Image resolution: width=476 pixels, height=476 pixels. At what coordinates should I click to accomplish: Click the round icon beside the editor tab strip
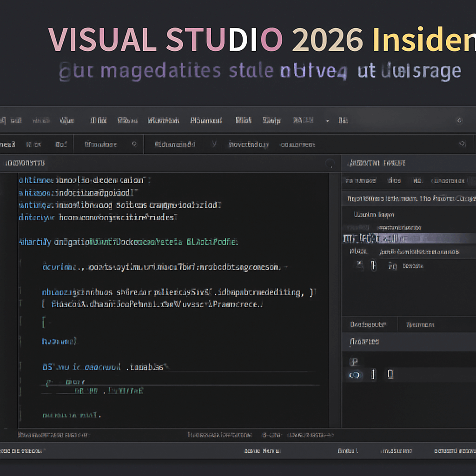click(x=330, y=163)
